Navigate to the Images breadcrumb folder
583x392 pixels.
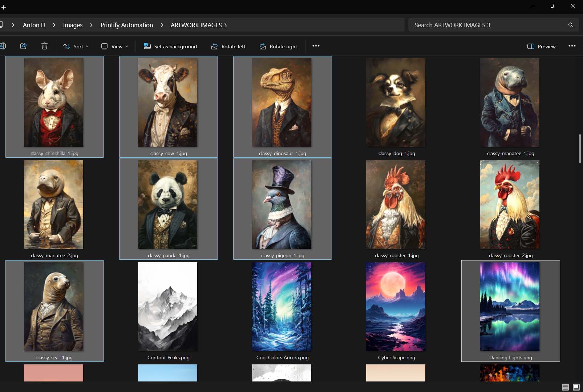[x=73, y=25]
